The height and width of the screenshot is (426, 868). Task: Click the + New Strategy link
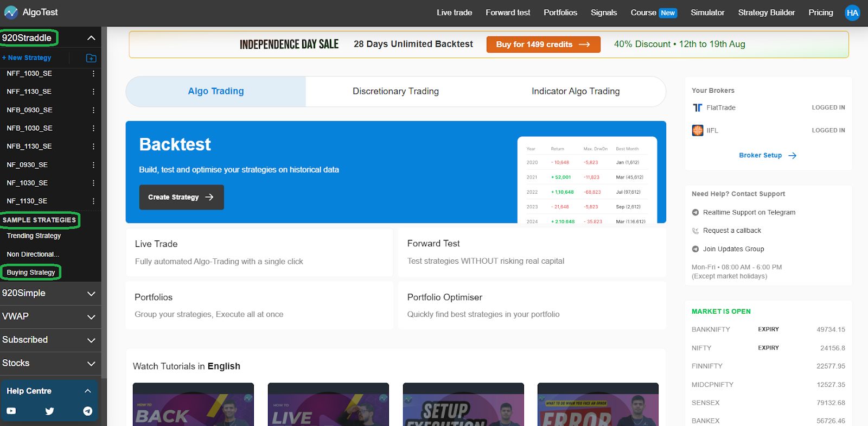click(x=27, y=58)
